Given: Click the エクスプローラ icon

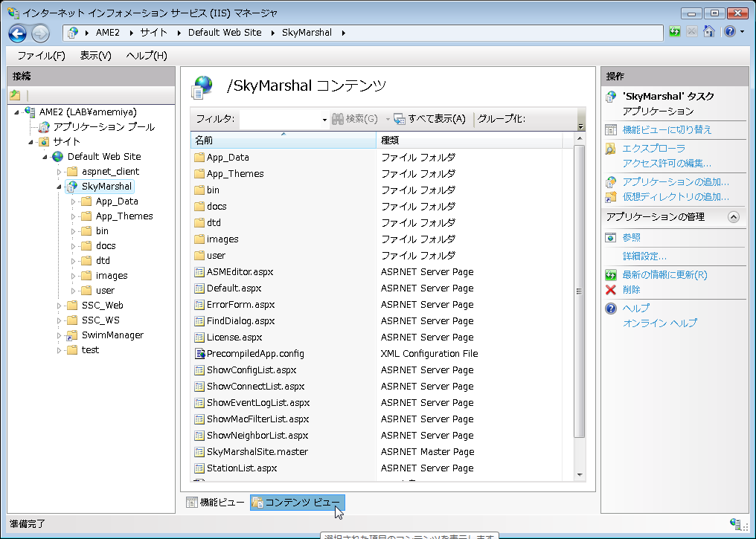Looking at the screenshot, I should (x=611, y=149).
